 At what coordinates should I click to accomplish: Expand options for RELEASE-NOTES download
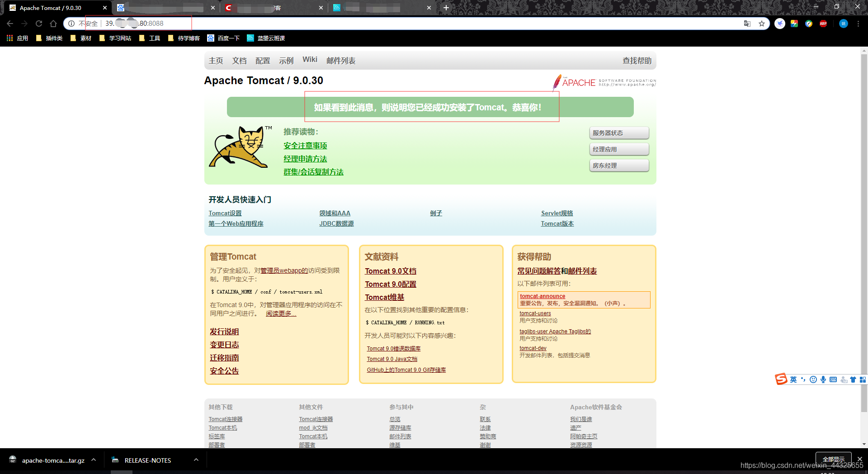(x=196, y=460)
